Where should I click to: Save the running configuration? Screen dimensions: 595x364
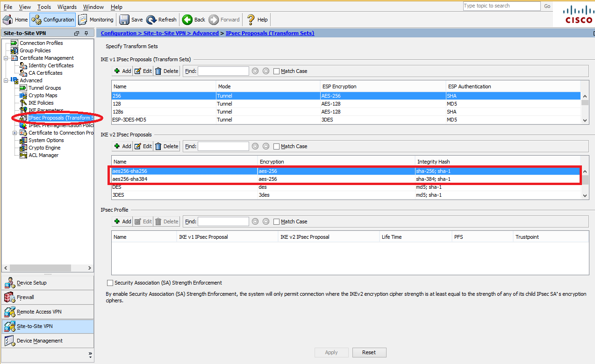[130, 20]
